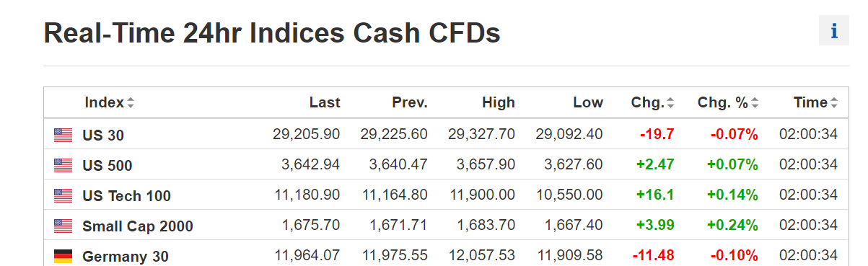
Task: Click the Low column header
Action: tap(588, 102)
